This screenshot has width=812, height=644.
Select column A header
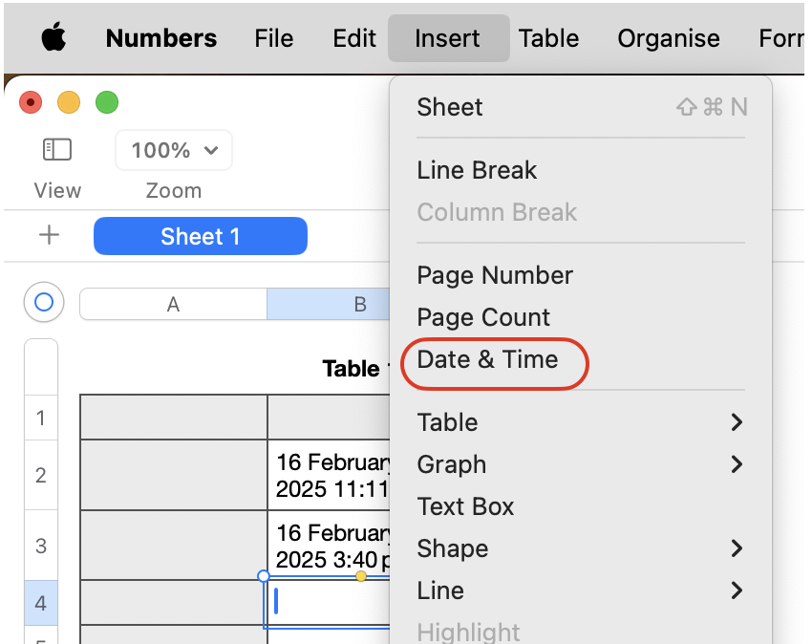173,304
